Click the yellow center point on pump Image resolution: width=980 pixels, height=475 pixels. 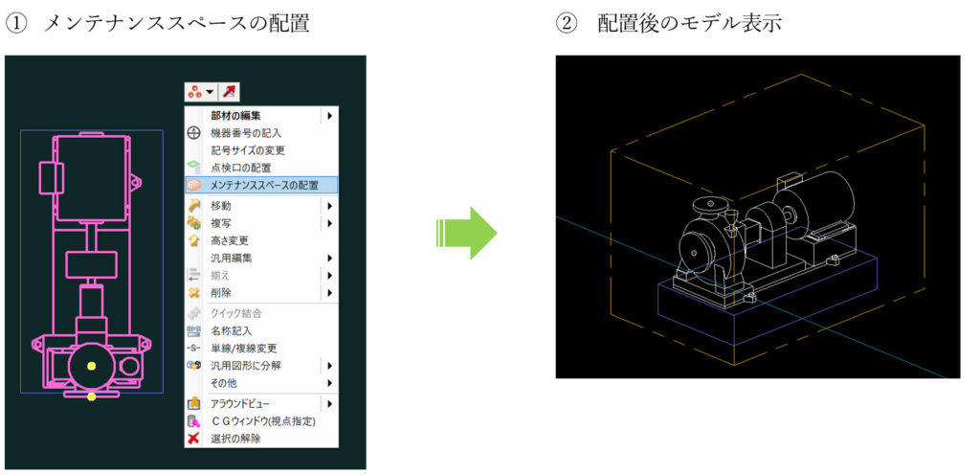(x=91, y=366)
